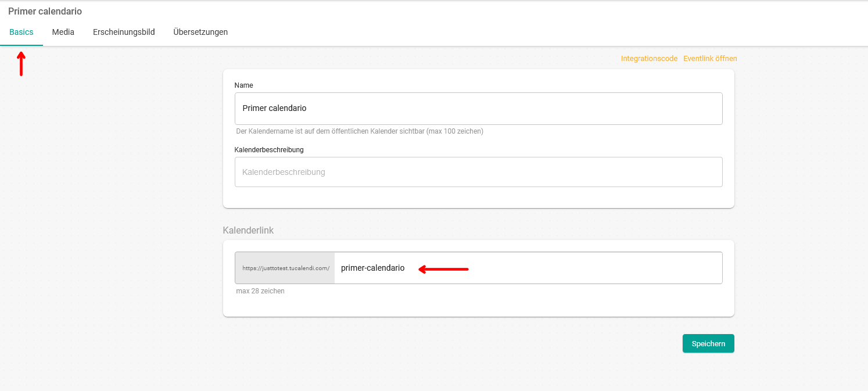Click the Kalendername helper text under Name
This screenshot has width=868, height=391.
359,131
